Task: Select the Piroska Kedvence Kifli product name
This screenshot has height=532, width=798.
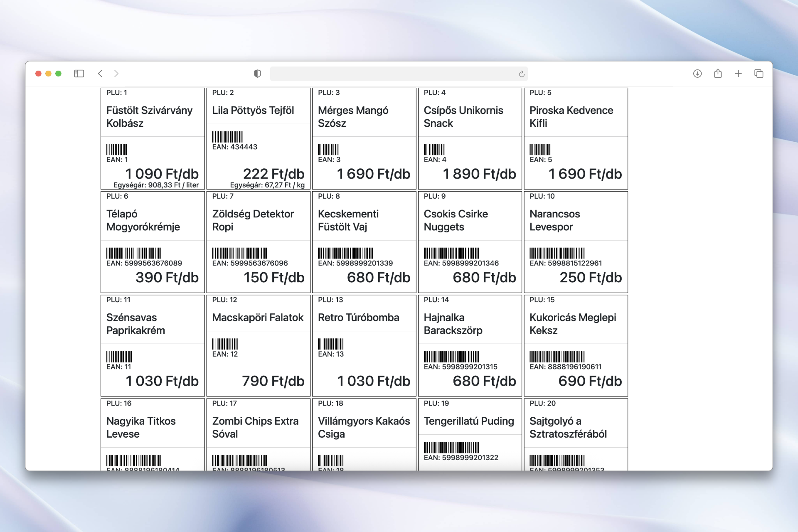Action: tap(571, 117)
